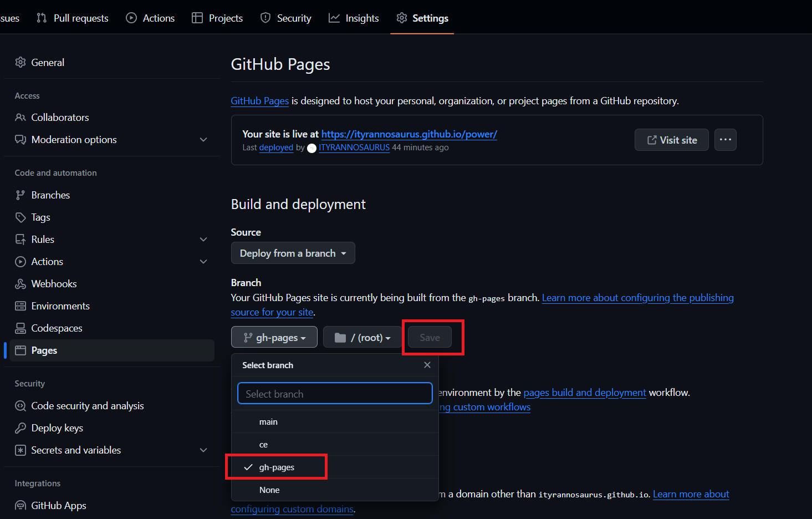Click the Moderation options comment icon
The image size is (812, 519).
click(21, 140)
